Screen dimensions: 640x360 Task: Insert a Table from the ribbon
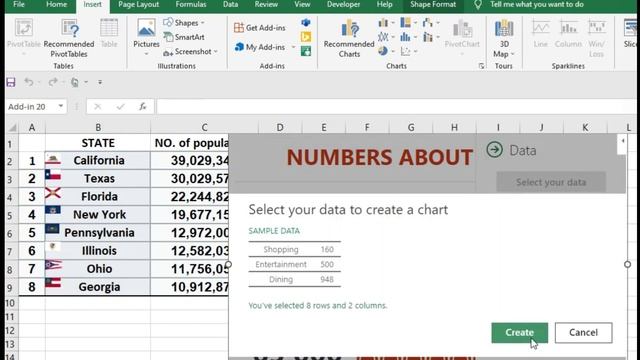(x=109, y=33)
